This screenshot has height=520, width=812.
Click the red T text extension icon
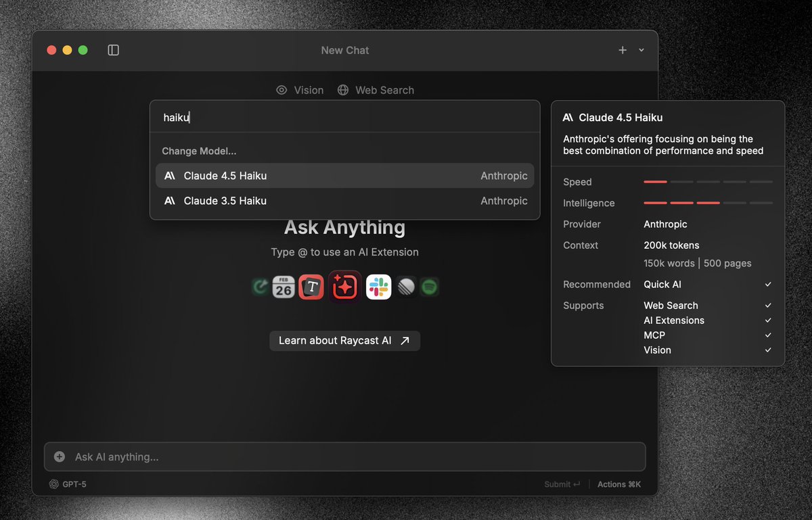pyautogui.click(x=311, y=287)
